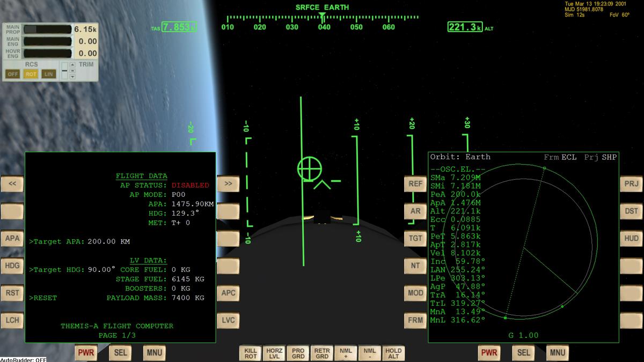The height and width of the screenshot is (362, 644).
Task: Click the HOVR ENG throttle bar
Action: [x=47, y=53]
